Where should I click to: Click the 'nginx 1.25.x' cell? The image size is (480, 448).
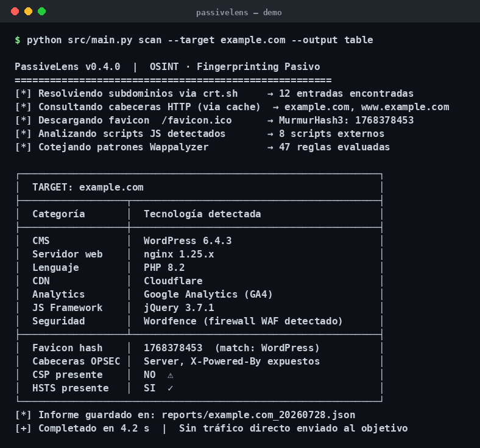(x=178, y=254)
